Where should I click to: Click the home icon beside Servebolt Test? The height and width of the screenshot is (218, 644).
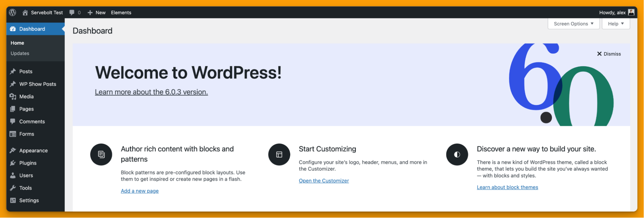25,13
